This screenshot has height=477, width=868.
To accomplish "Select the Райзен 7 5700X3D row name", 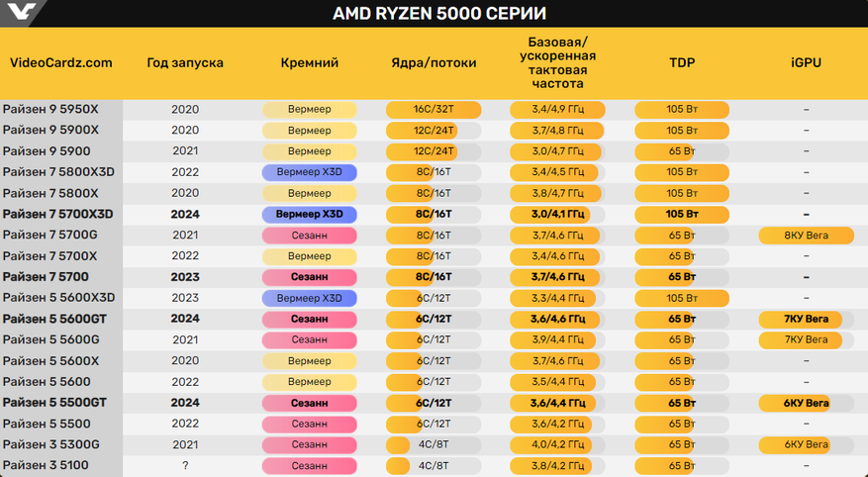I will tap(57, 215).
